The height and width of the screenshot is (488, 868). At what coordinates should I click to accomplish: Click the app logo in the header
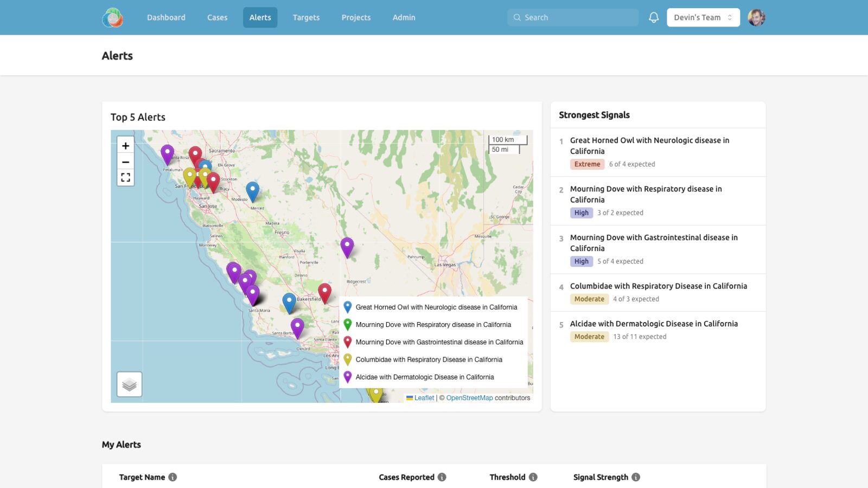113,17
